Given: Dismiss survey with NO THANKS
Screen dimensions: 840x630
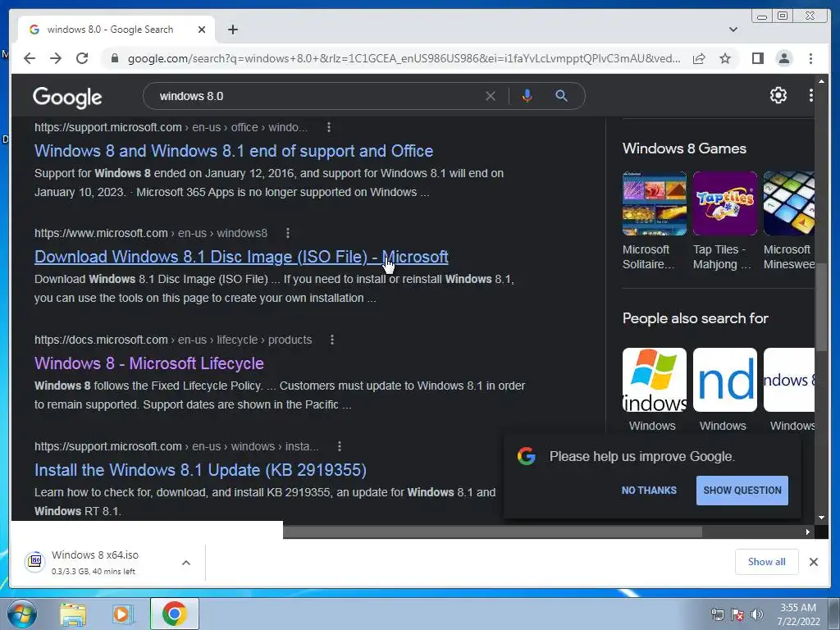Looking at the screenshot, I should point(649,491).
